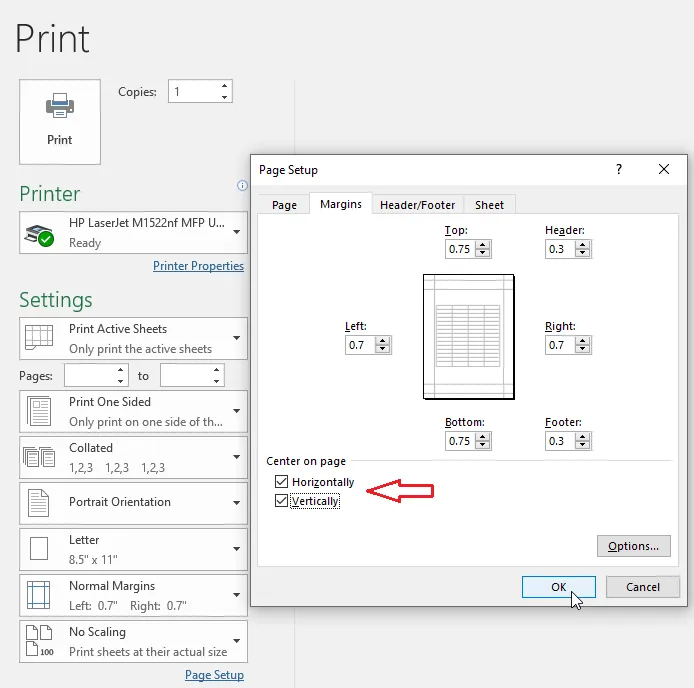Open the Header/Footer tab
694x688 pixels.
click(417, 205)
